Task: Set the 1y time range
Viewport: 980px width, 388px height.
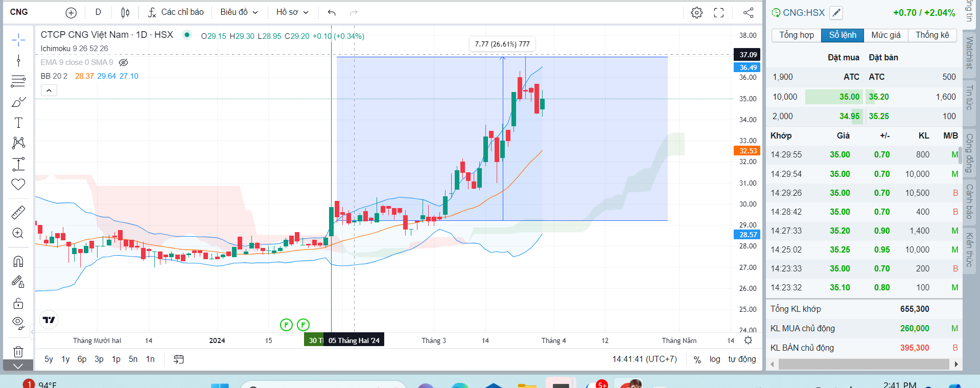Action: [x=65, y=359]
